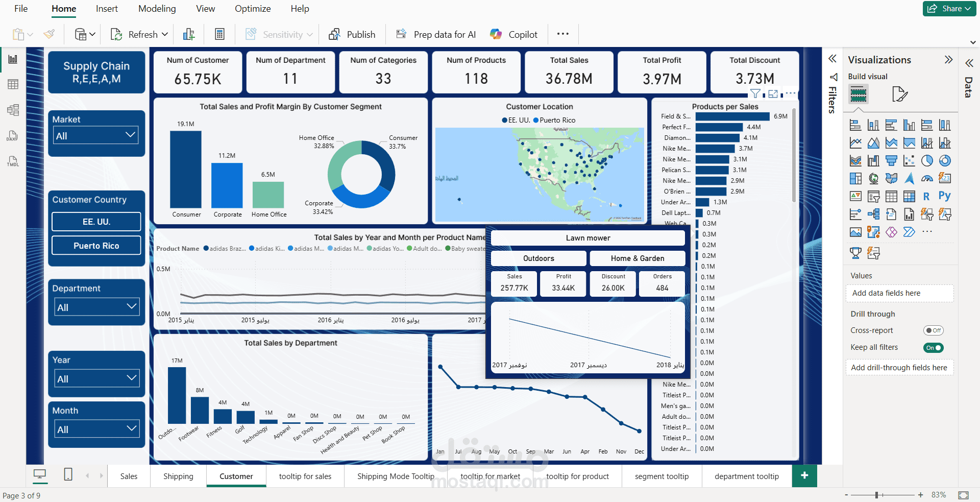Click the visual header filter icon
Image resolution: width=980 pixels, height=502 pixels.
point(755,93)
